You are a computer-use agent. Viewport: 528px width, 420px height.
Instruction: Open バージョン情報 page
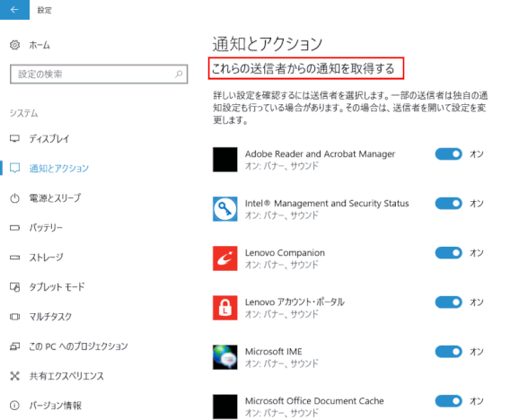click(56, 406)
